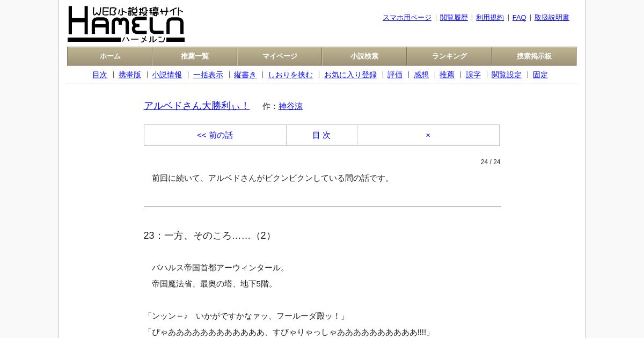644x338 pixels.
Task: Click the 推薦 submenu link
Action: click(x=447, y=75)
